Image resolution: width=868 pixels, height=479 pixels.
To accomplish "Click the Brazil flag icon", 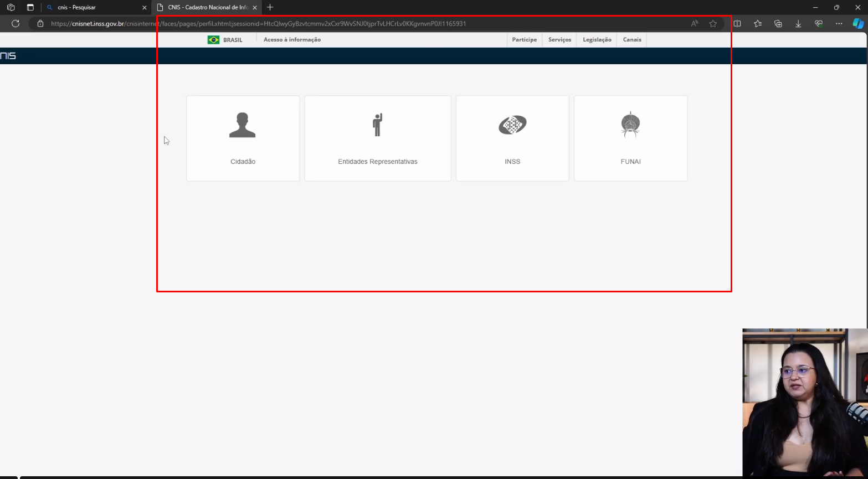I will [x=213, y=40].
